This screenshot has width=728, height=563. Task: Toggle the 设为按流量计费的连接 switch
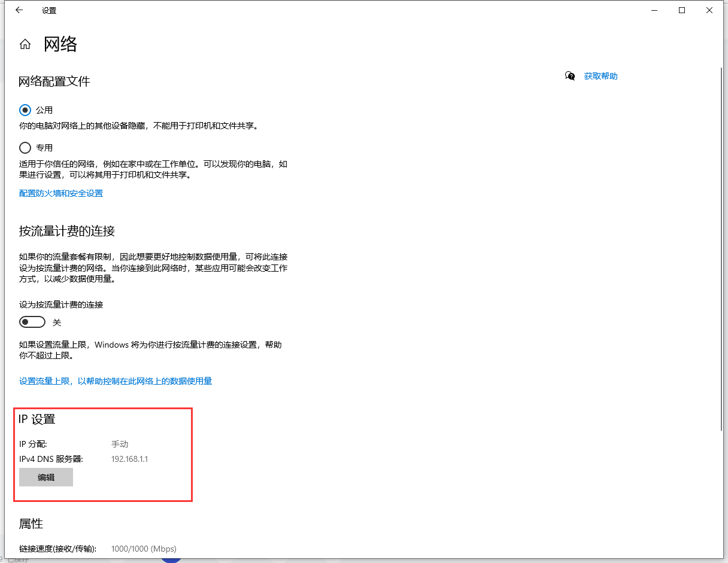[32, 322]
